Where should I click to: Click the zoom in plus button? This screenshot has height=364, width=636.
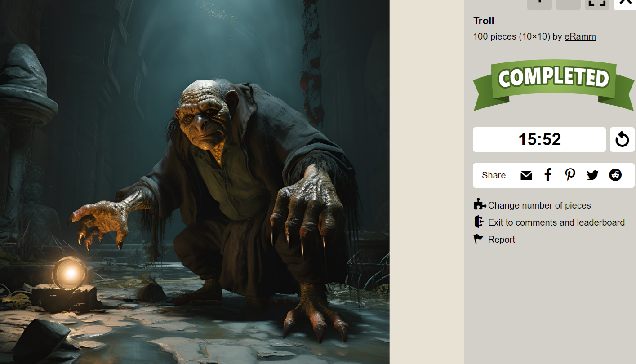tap(539, 4)
